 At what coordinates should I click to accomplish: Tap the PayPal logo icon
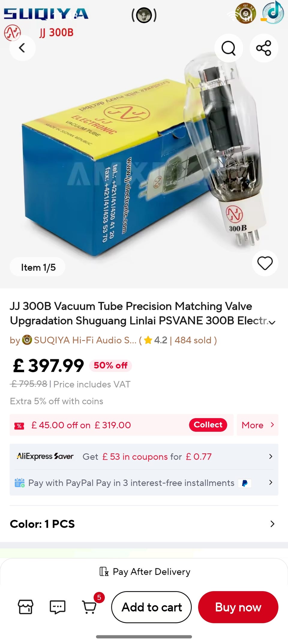tap(245, 483)
